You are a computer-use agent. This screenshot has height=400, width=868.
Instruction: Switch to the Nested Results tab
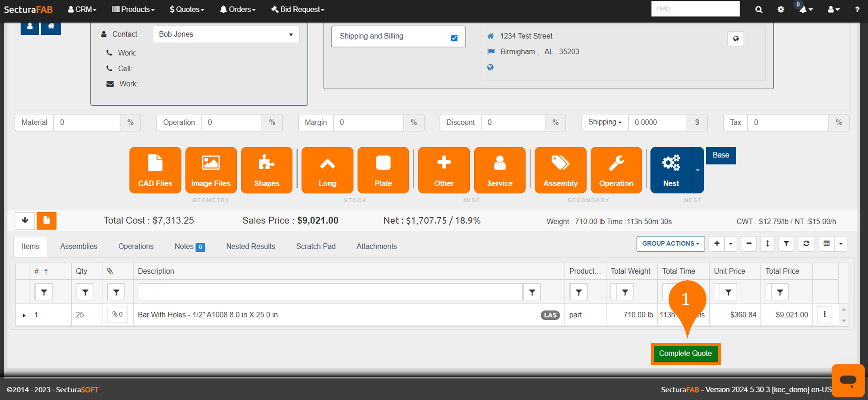(250, 246)
